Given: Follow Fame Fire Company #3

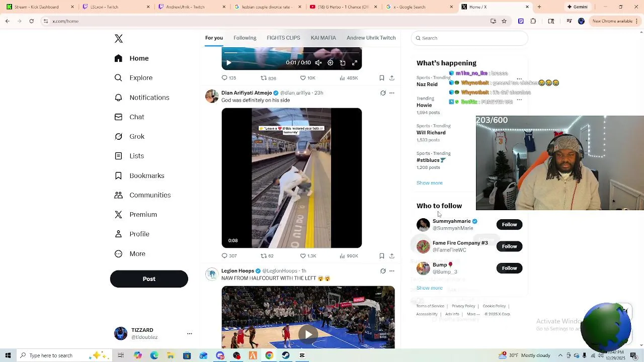Looking at the screenshot, I should [509, 246].
